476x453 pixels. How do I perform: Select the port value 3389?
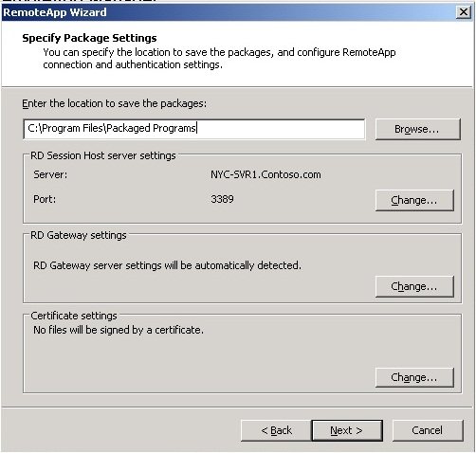click(222, 199)
